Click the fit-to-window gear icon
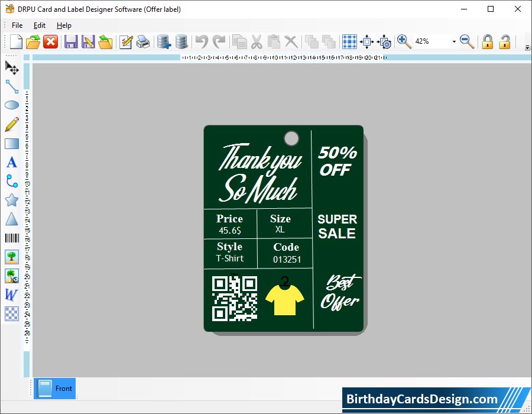Screen dimensions: 532x414 384,42
